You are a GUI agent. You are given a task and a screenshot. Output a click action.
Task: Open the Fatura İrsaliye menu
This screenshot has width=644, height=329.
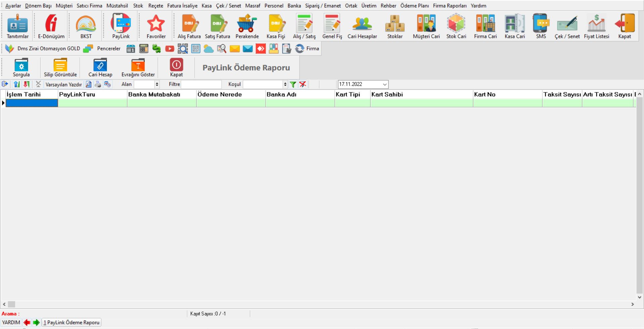click(x=182, y=6)
